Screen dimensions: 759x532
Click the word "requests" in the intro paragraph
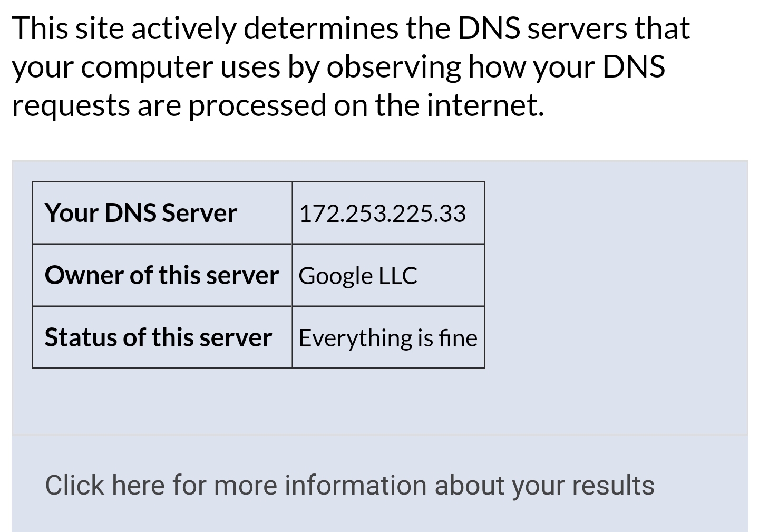(x=70, y=106)
